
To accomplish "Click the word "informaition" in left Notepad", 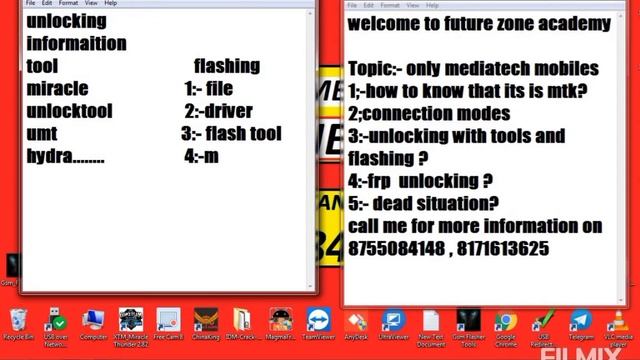I will [x=77, y=43].
